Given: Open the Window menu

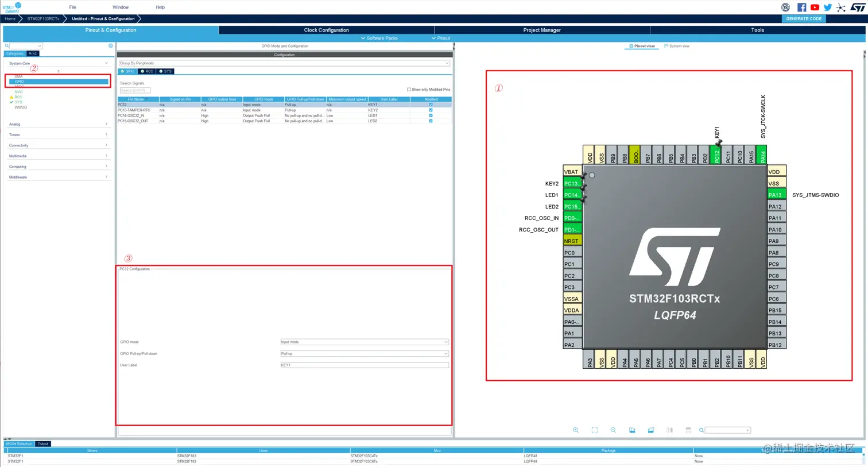Looking at the screenshot, I should [x=121, y=7].
